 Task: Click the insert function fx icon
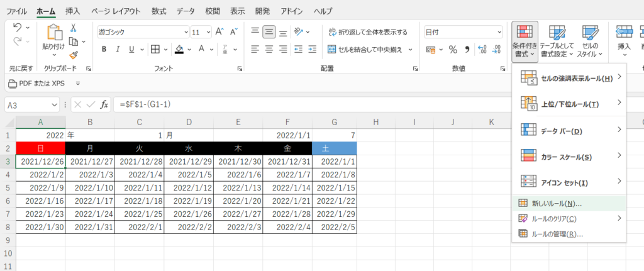click(x=105, y=104)
